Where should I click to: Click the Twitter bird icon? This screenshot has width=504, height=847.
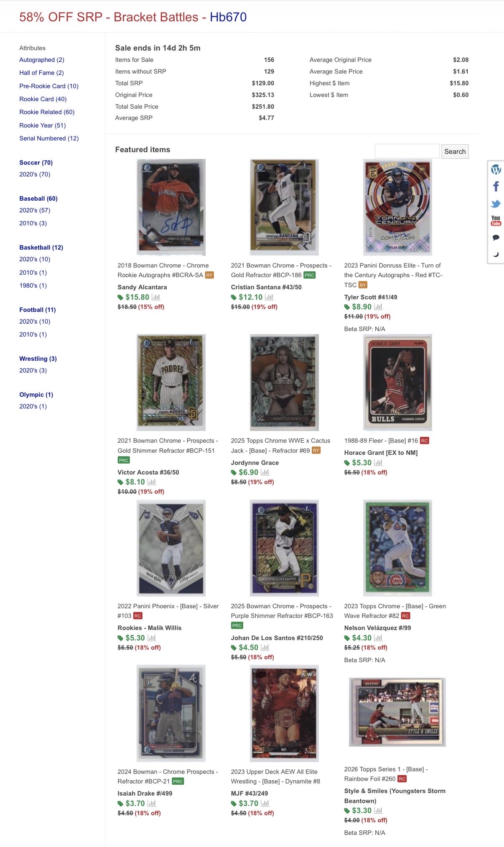[496, 204]
